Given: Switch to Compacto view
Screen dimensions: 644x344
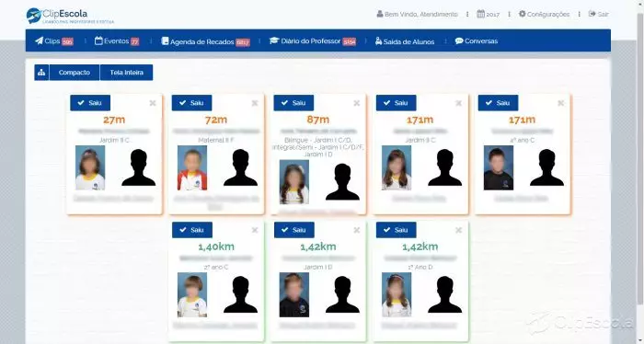Looking at the screenshot, I should (75, 73).
